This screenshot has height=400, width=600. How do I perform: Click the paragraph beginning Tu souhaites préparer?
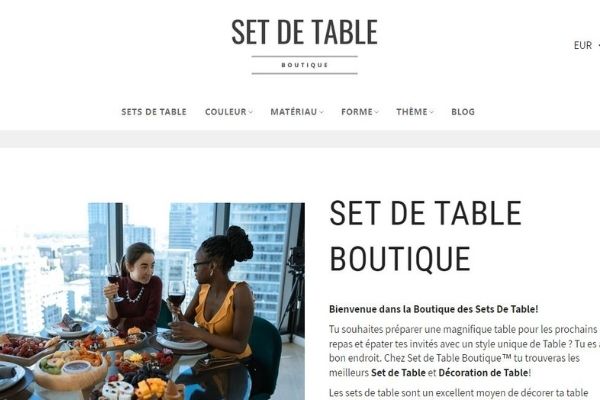[x=465, y=351]
